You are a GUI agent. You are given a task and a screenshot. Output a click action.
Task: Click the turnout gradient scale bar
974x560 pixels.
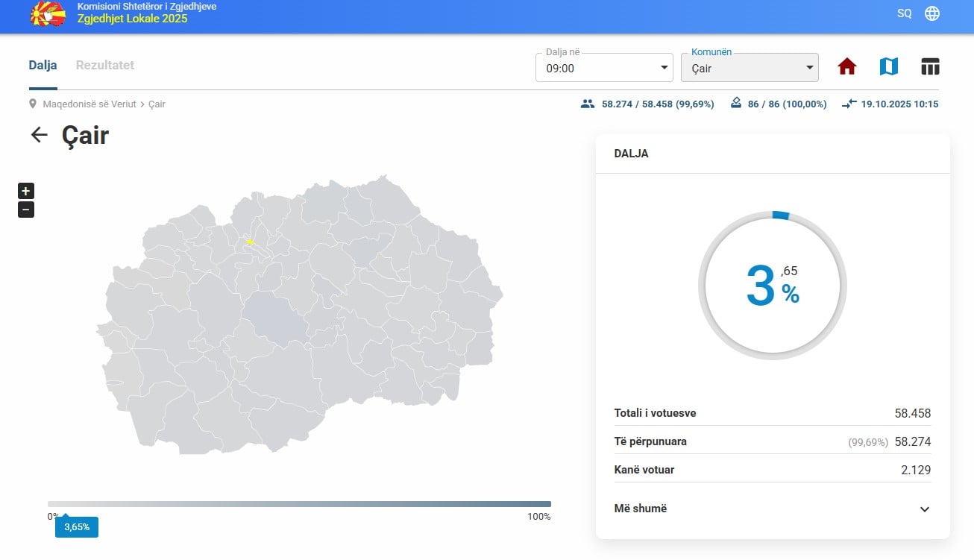[x=299, y=504]
